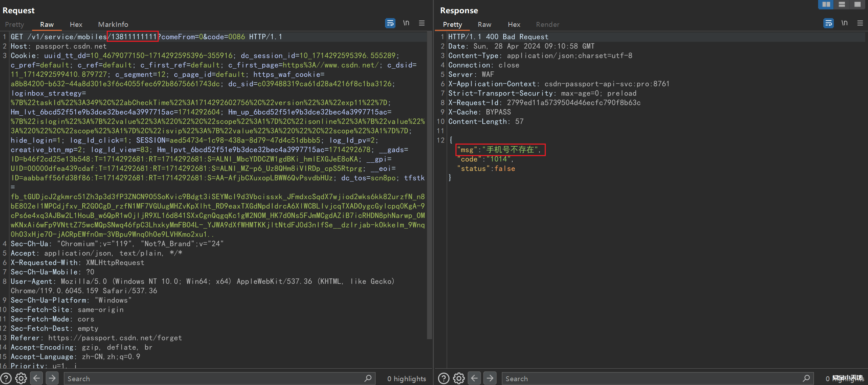
Task: Open Request search settings gear
Action: [x=21, y=378]
